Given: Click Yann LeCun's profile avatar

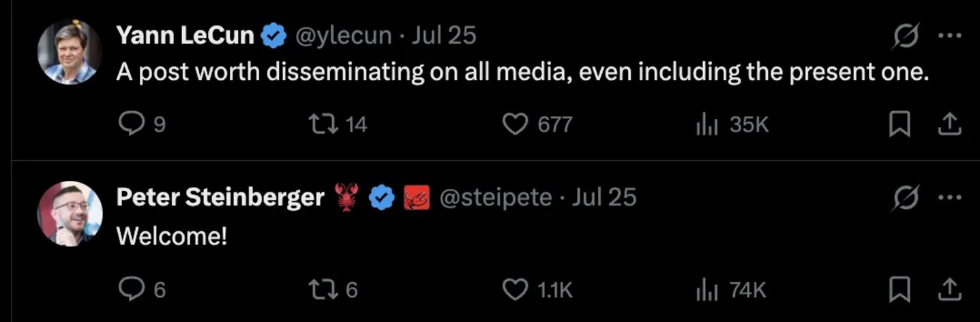Looking at the screenshot, I should [x=70, y=52].
